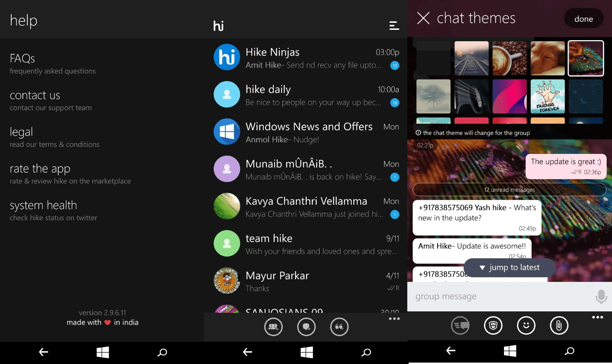Image resolution: width=612 pixels, height=364 pixels.
Task: Confirm theme with the done button
Action: coord(584,18)
